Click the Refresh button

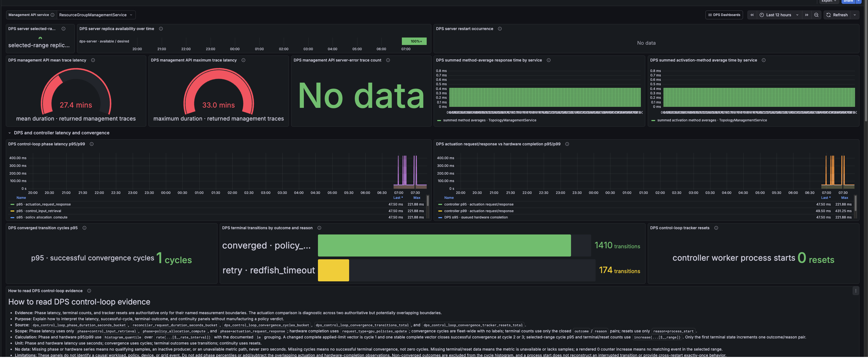[837, 15]
